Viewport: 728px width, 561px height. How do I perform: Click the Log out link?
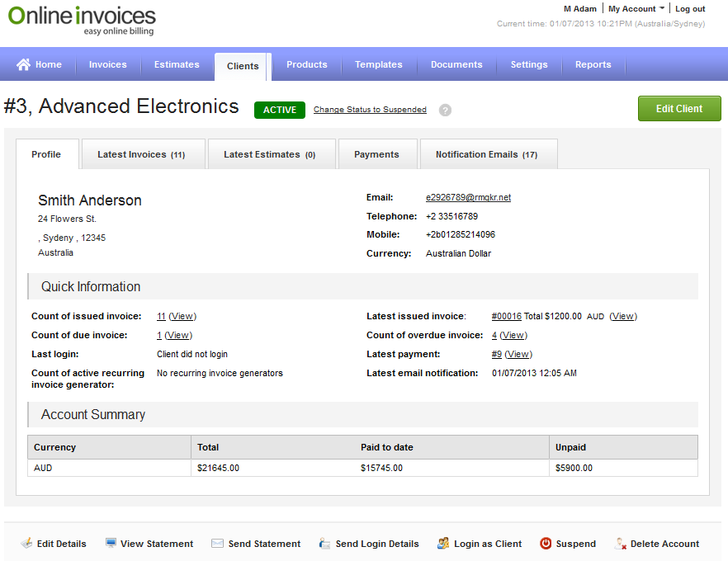690,9
